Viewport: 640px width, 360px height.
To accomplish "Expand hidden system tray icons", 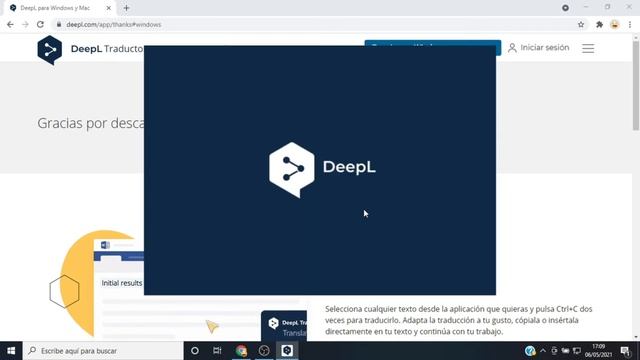I will 543,351.
